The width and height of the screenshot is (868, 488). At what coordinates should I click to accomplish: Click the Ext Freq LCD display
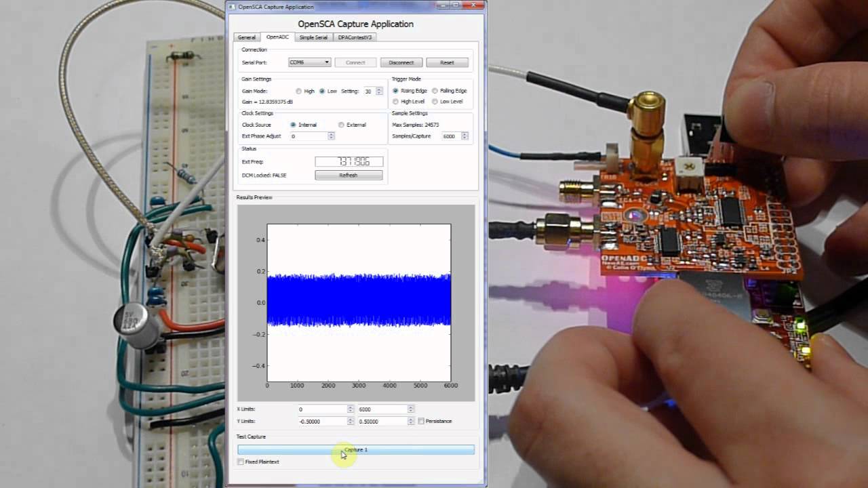(x=349, y=161)
